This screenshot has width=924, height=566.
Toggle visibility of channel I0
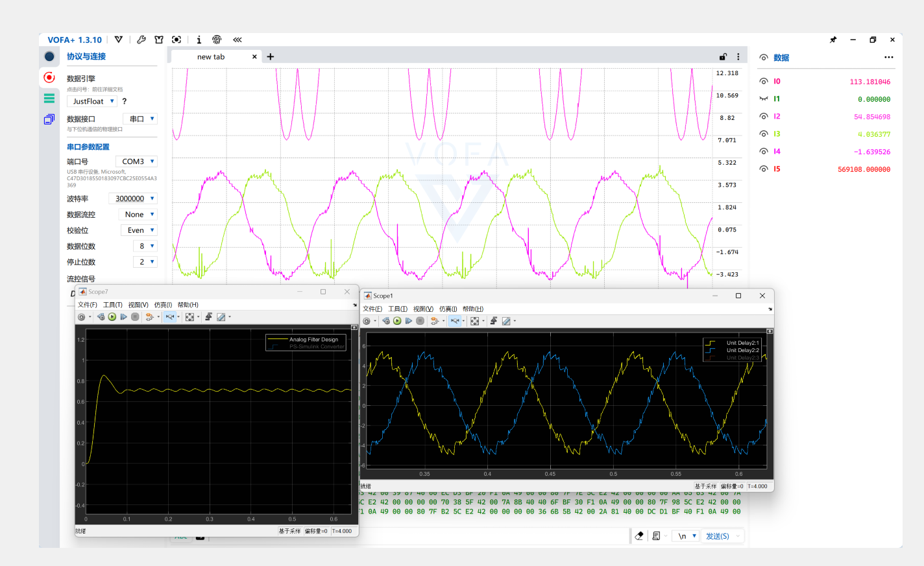764,82
